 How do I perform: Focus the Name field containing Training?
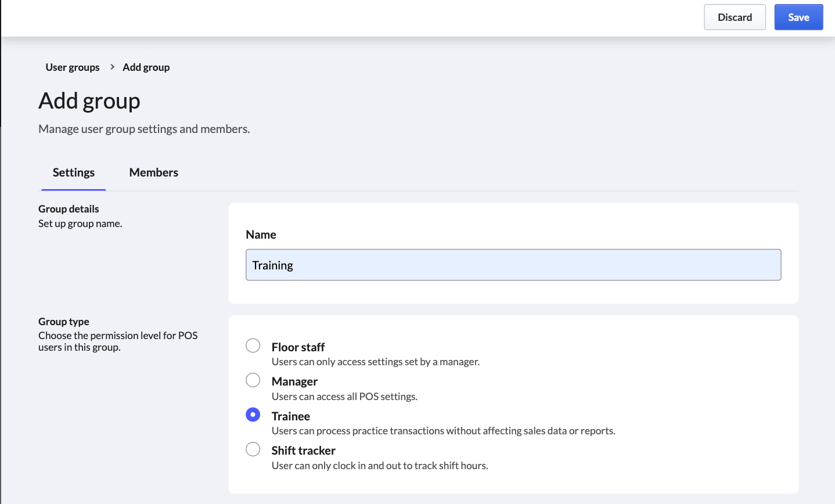point(513,265)
